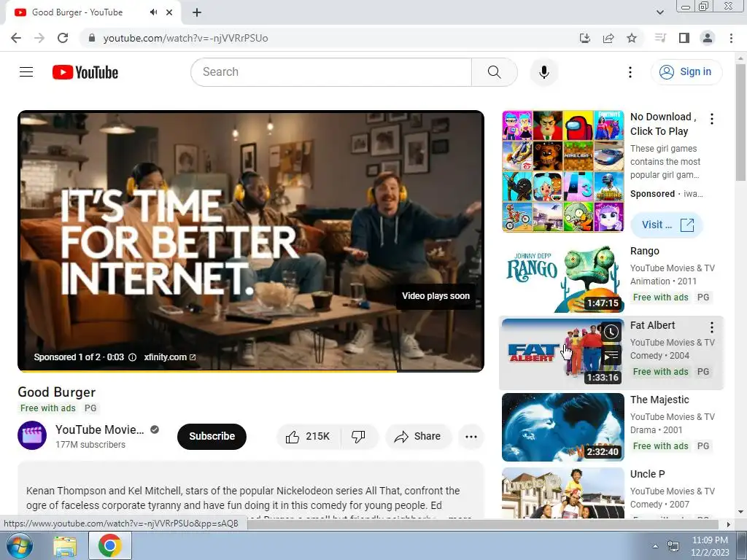Open media controls icon in Chrome toolbar
Image resolution: width=747 pixels, height=560 pixels.
[660, 38]
